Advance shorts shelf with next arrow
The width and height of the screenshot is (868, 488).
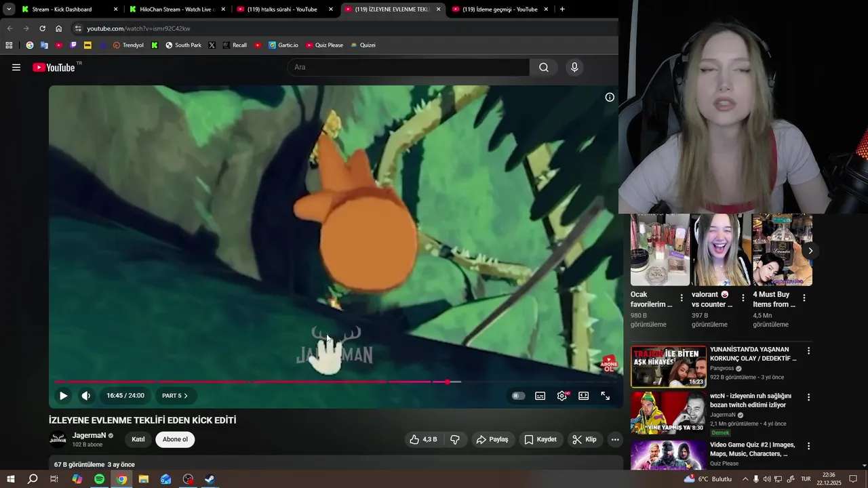[810, 251]
